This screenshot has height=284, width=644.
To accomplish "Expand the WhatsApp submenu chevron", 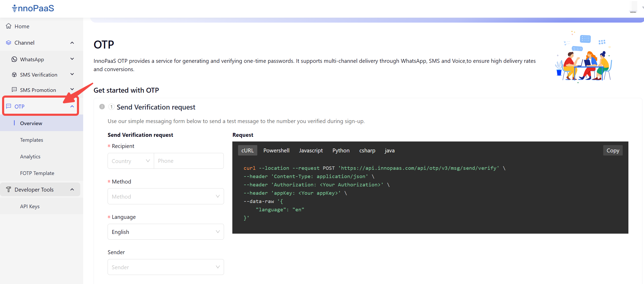I will (72, 59).
